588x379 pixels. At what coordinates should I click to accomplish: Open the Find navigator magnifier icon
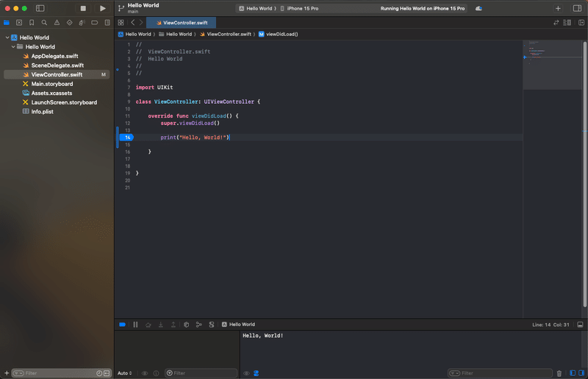(44, 23)
